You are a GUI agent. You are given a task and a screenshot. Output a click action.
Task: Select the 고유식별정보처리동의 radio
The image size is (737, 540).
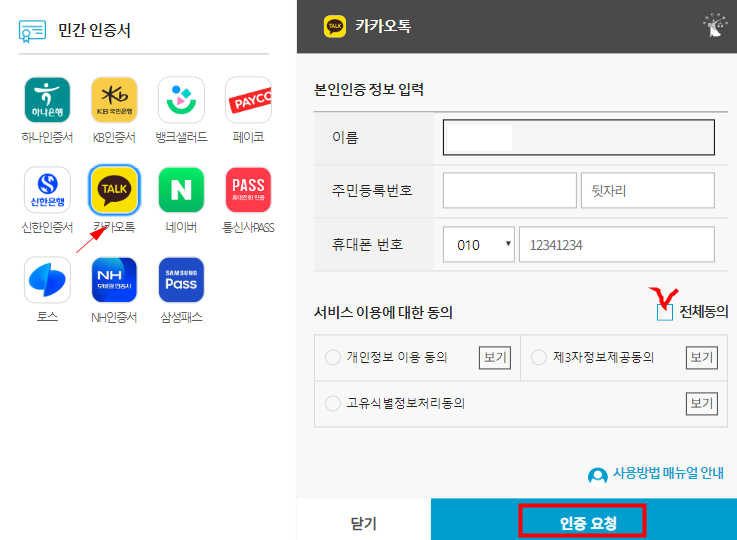[333, 403]
